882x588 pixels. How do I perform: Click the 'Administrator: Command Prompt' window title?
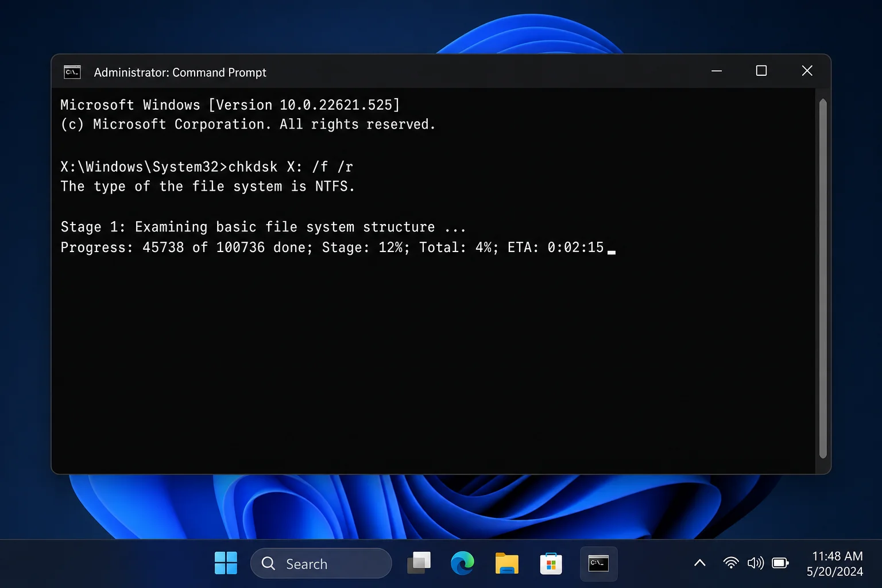(180, 72)
